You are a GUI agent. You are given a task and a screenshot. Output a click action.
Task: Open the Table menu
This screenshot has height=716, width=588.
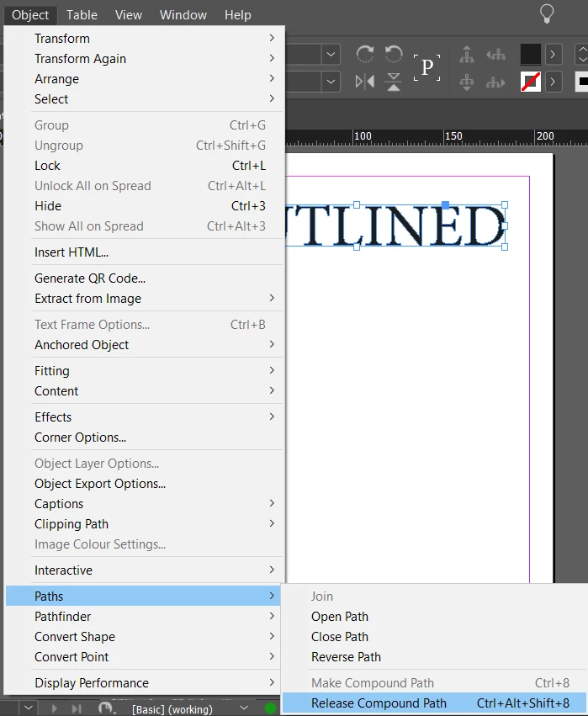click(82, 14)
